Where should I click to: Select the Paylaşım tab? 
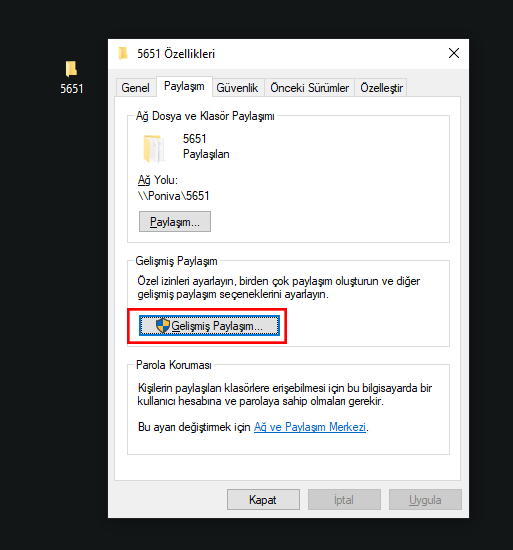(184, 86)
